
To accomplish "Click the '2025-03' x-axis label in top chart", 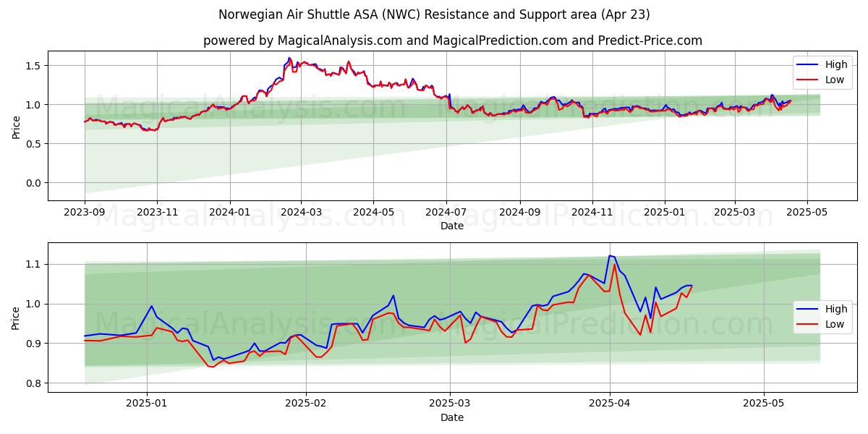I will 736,213.
